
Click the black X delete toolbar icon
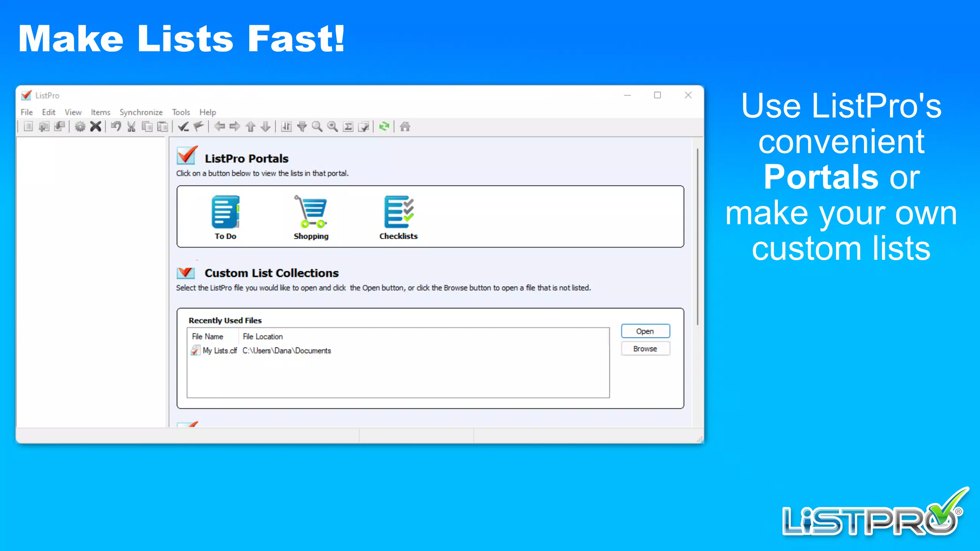pos(96,126)
